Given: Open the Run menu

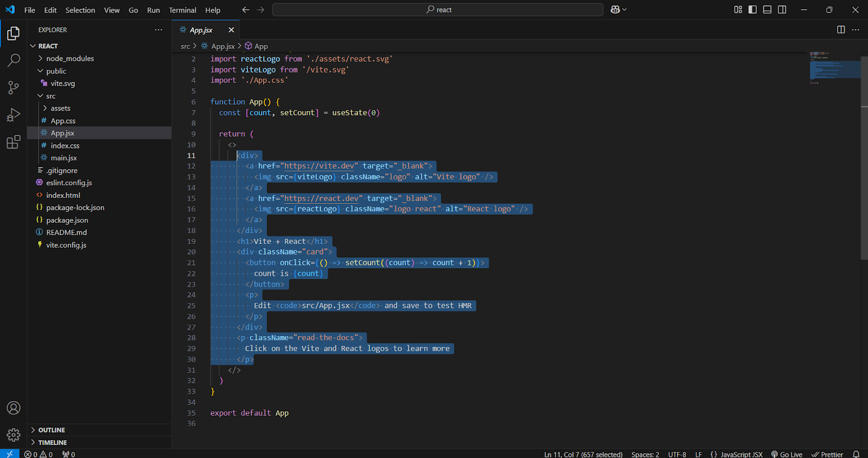Looking at the screenshot, I should [x=154, y=10].
